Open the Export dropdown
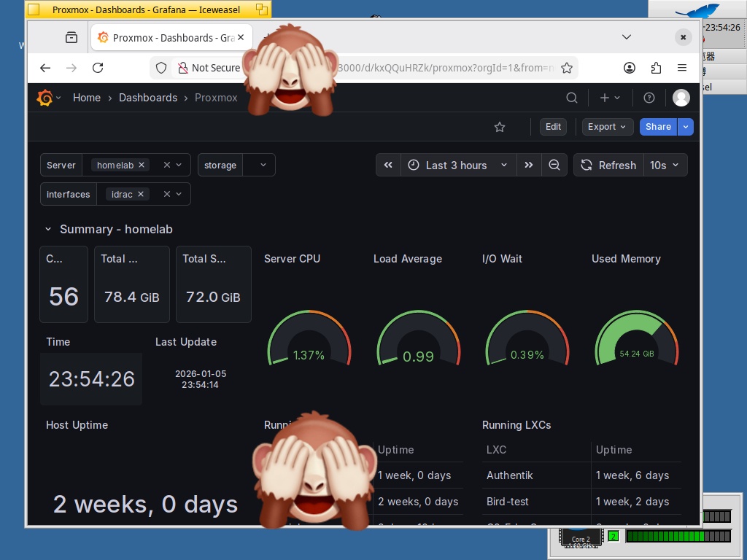Viewport: 747px width, 560px height. click(x=608, y=127)
